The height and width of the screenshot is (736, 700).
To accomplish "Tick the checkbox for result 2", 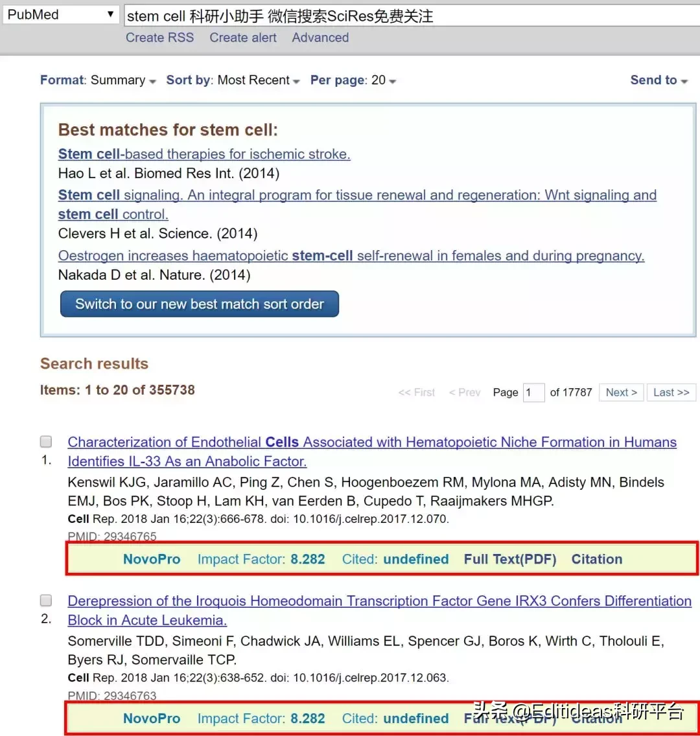I will (x=46, y=601).
